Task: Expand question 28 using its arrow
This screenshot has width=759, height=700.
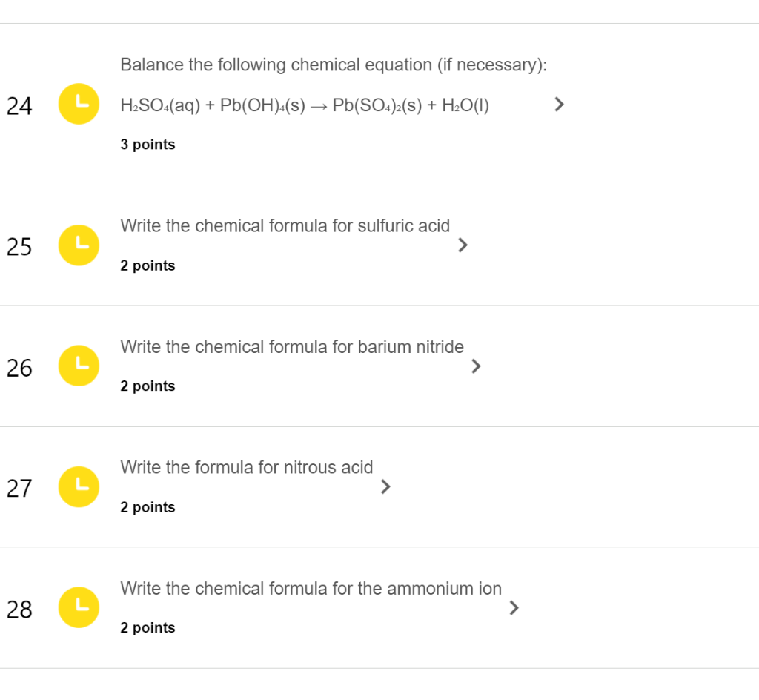Action: click(513, 607)
